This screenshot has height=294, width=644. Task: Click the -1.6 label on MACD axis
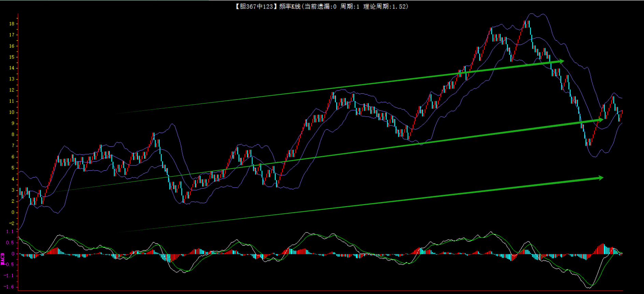tap(10, 286)
